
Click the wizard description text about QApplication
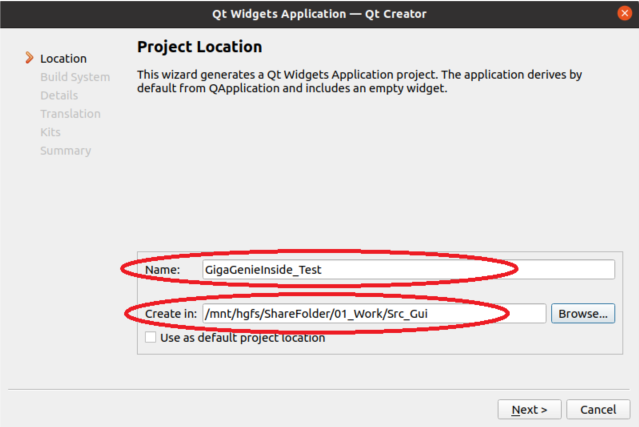coord(359,81)
